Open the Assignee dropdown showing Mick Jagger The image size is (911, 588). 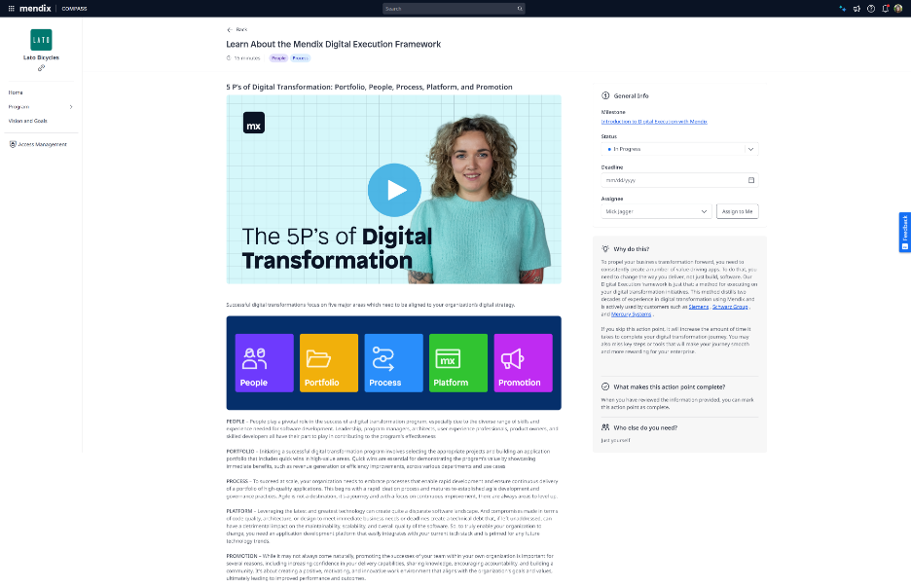click(657, 211)
